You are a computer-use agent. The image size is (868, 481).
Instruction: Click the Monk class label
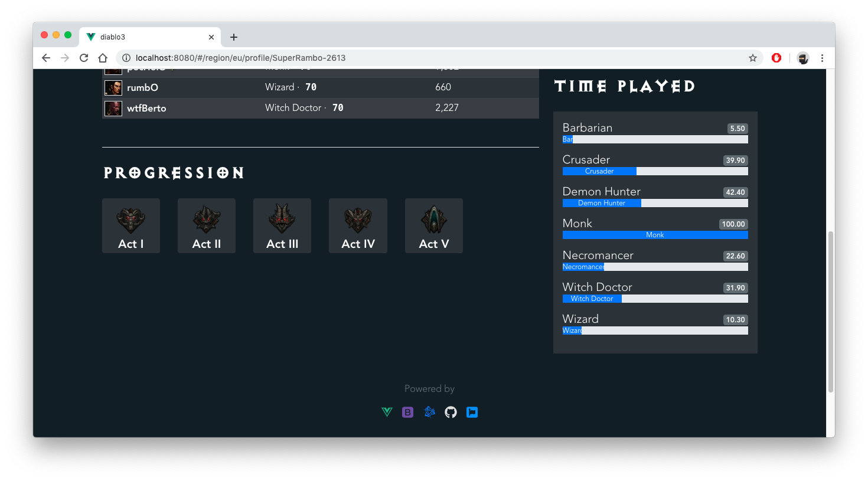point(577,224)
